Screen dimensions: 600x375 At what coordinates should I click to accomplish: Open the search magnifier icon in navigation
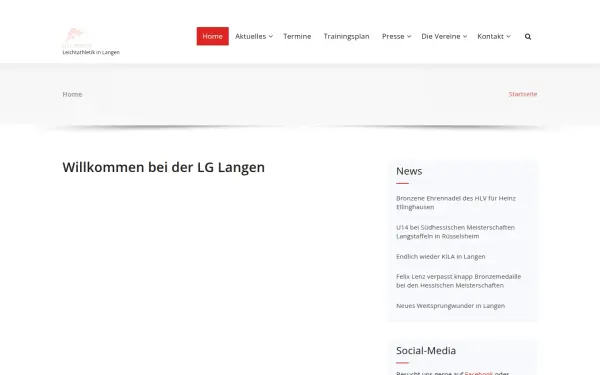tap(528, 36)
